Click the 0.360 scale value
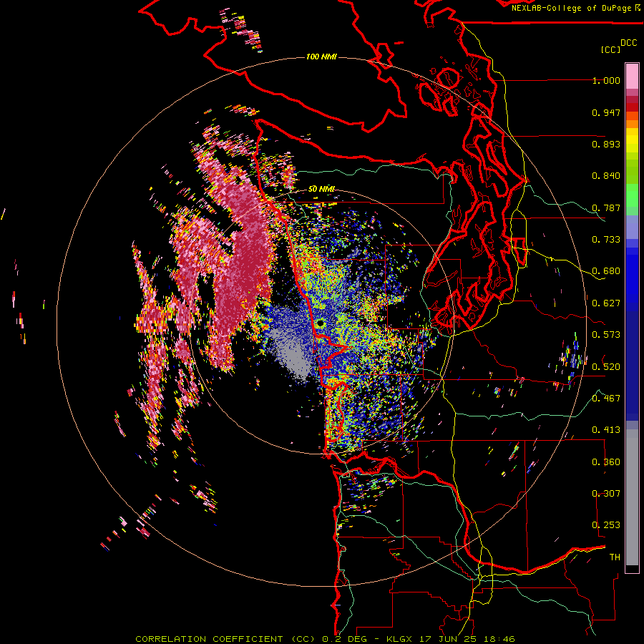The image size is (644, 644). pyautogui.click(x=606, y=462)
